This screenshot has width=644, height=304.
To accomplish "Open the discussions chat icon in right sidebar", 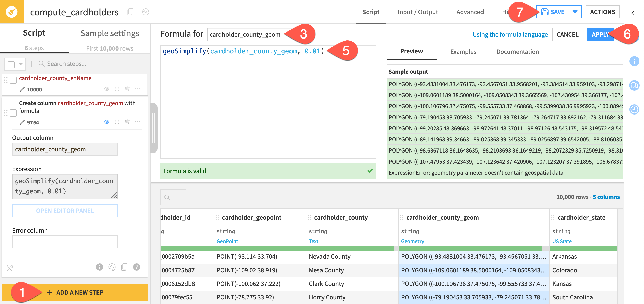I will click(x=634, y=85).
